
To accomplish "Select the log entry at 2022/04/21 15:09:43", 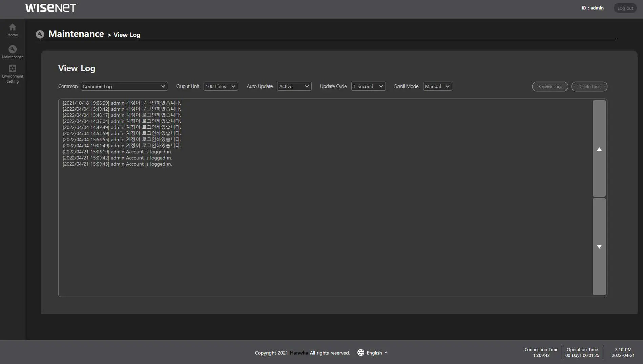I will tap(118, 164).
